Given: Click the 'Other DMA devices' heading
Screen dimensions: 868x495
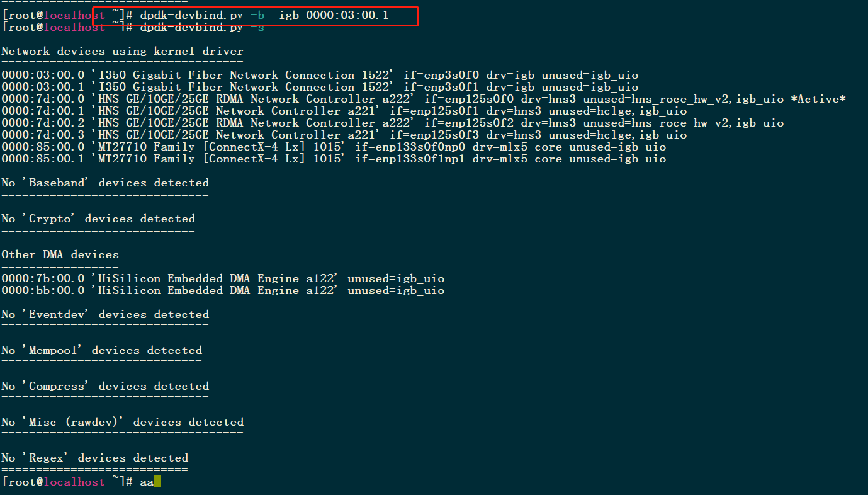Looking at the screenshot, I should (60, 254).
